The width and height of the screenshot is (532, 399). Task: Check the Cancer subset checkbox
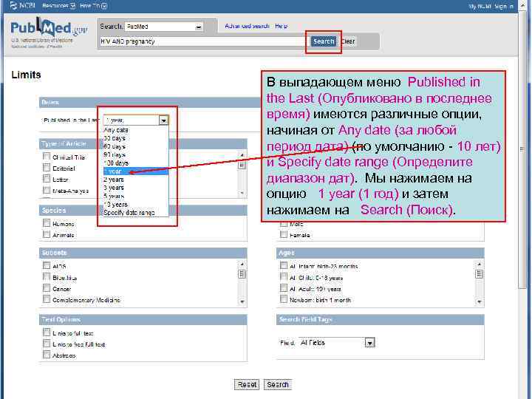click(x=47, y=288)
